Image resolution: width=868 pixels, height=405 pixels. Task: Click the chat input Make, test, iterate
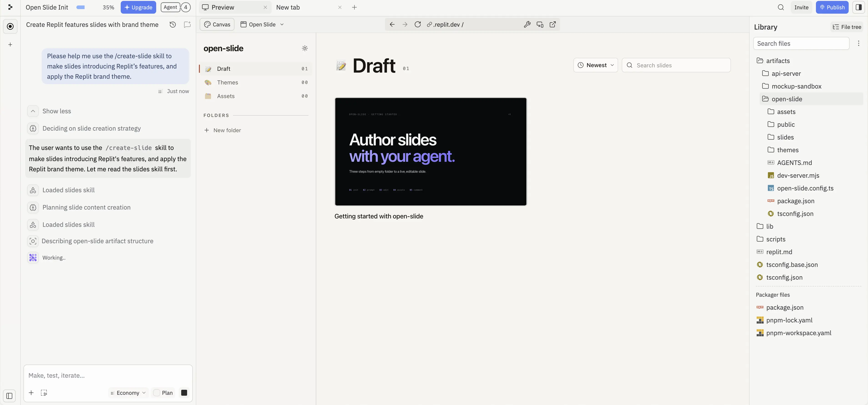pyautogui.click(x=108, y=375)
